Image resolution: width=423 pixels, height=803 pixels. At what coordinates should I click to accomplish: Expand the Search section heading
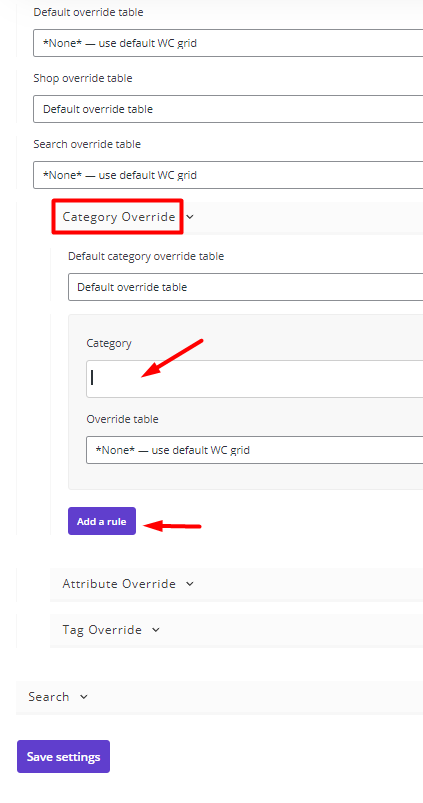[49, 697]
